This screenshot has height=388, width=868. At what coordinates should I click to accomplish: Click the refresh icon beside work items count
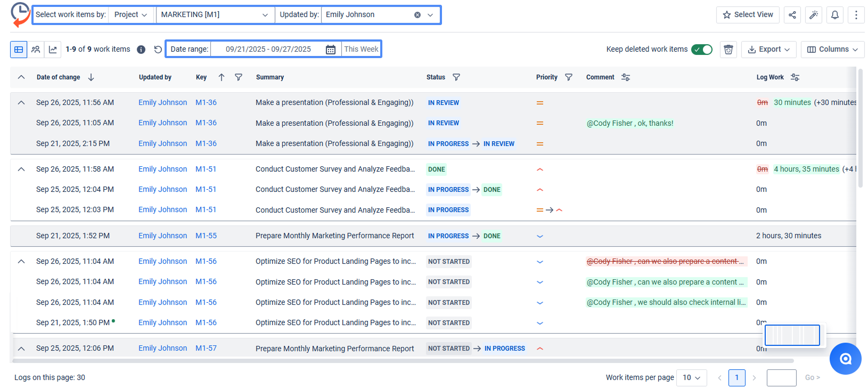pos(158,50)
